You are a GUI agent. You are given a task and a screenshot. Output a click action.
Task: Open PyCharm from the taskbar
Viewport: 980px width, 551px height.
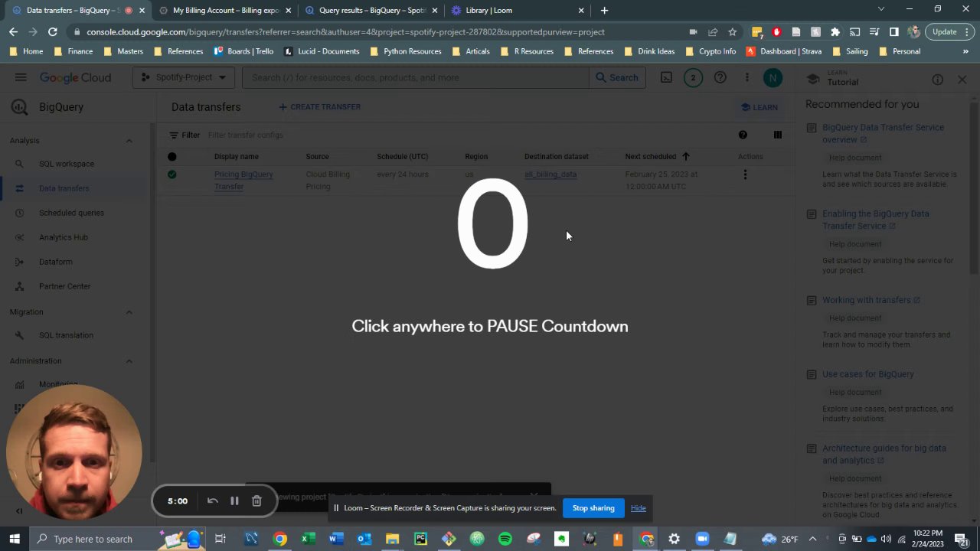pyautogui.click(x=420, y=539)
